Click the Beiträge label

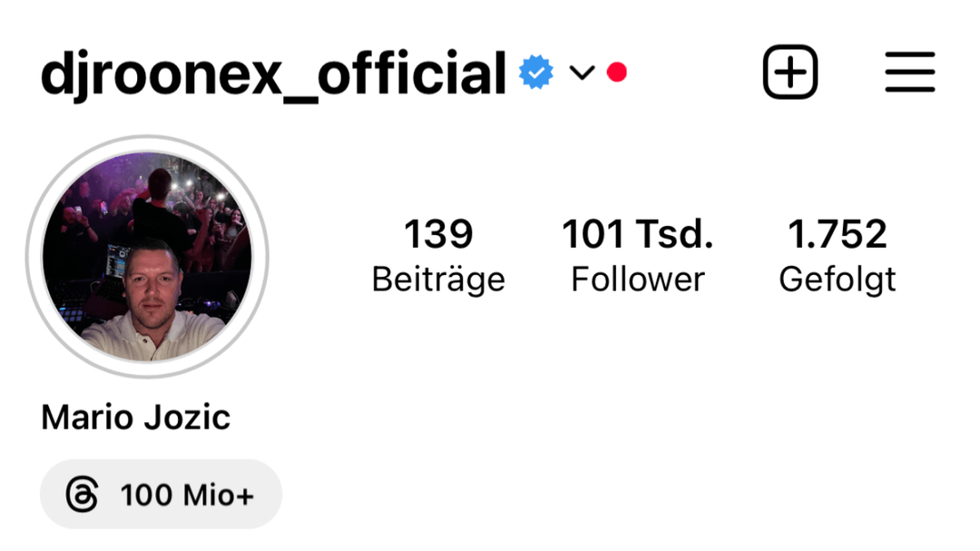coord(438,280)
